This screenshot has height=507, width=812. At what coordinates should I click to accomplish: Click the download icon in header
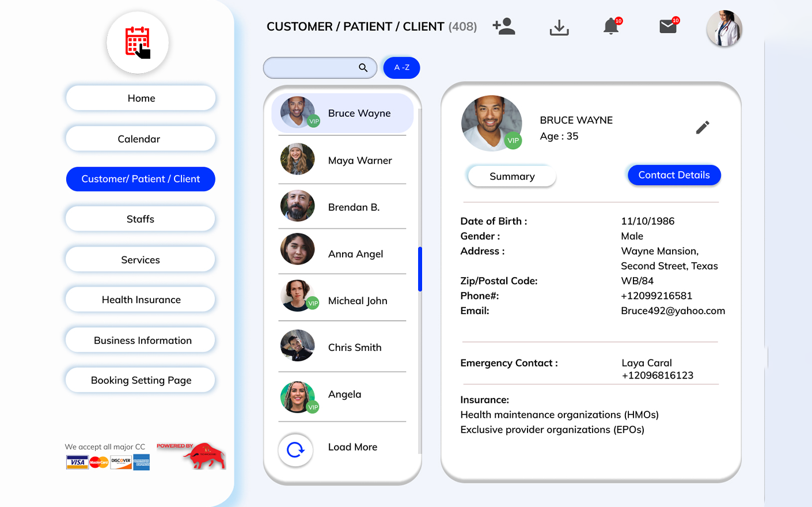point(559,28)
